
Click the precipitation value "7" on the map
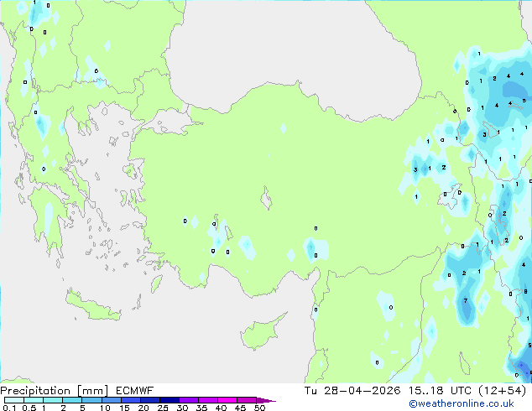coord(466,300)
